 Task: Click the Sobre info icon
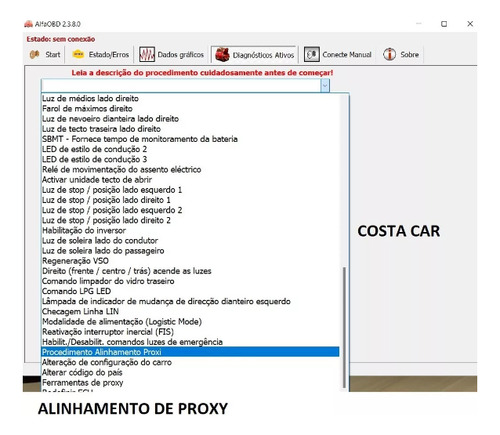tap(389, 54)
